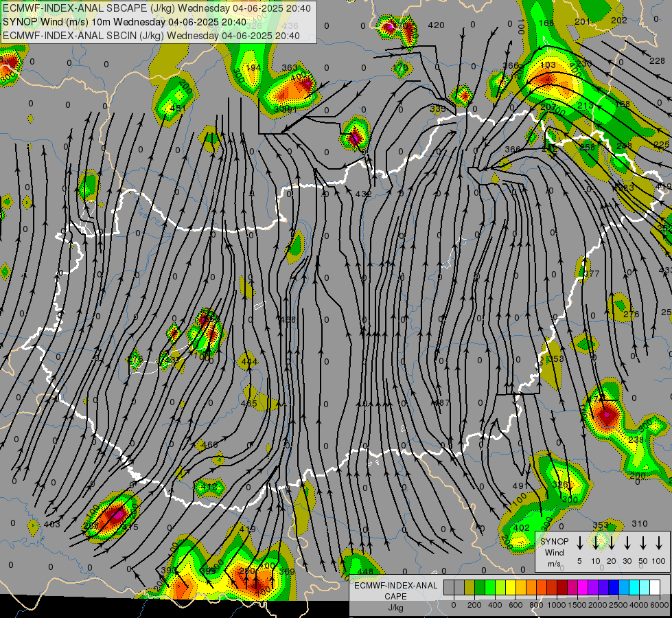This screenshot has height=618, width=672.
Task: Pick the white swatch at the legend end
Action: click(x=656, y=588)
